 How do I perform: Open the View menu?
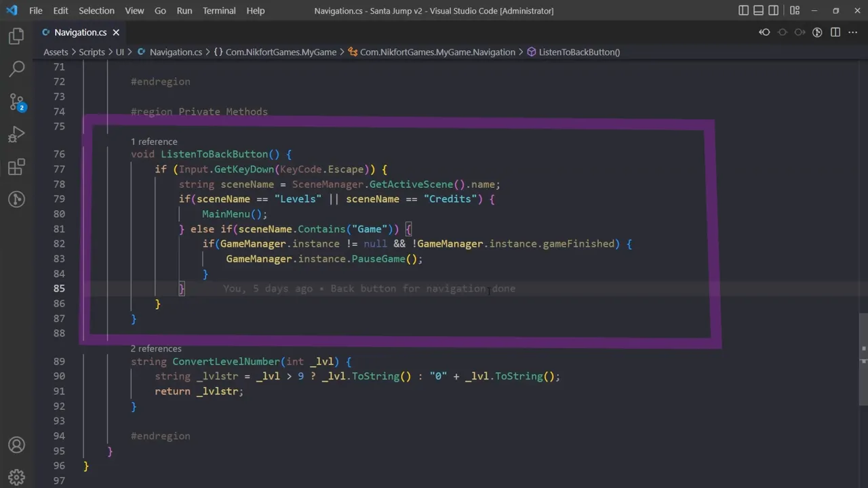click(x=134, y=11)
